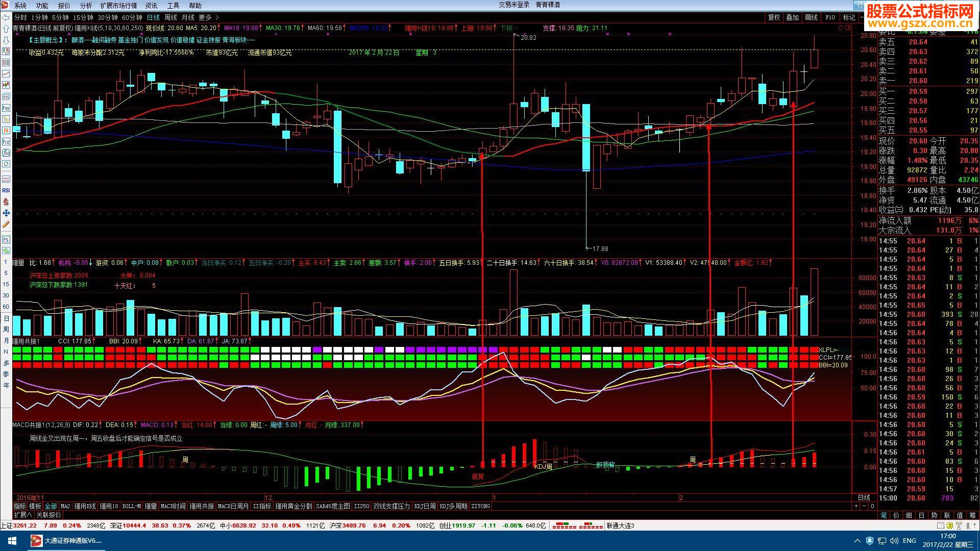980x551 pixels.
Task: Switch to 60分钟 period tab
Action: tap(132, 17)
